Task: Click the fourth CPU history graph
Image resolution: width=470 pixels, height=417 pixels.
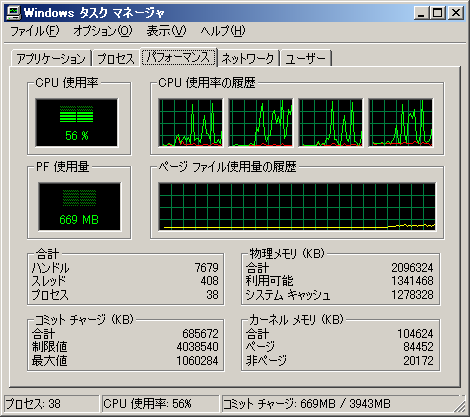Action: point(400,122)
